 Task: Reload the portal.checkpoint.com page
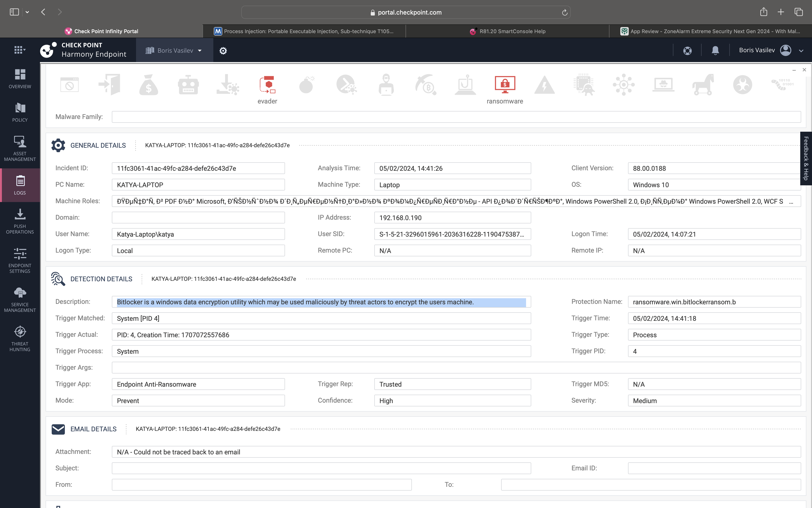(565, 12)
